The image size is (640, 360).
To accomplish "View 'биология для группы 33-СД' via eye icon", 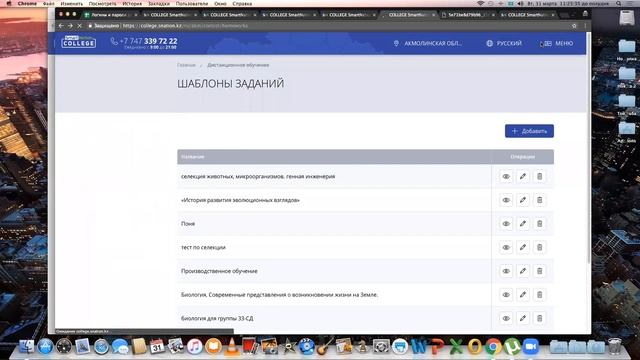I will tap(506, 319).
